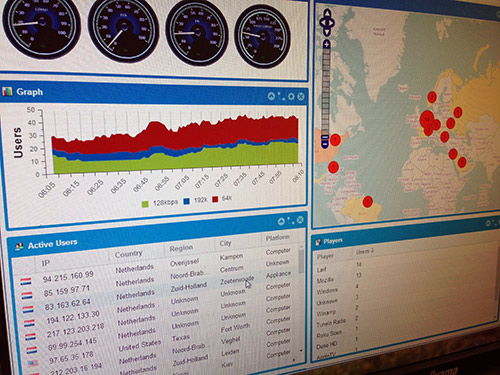Click the Active Users panel share/connect icon
Viewport: 500px width, 375px height.
click(x=291, y=221)
